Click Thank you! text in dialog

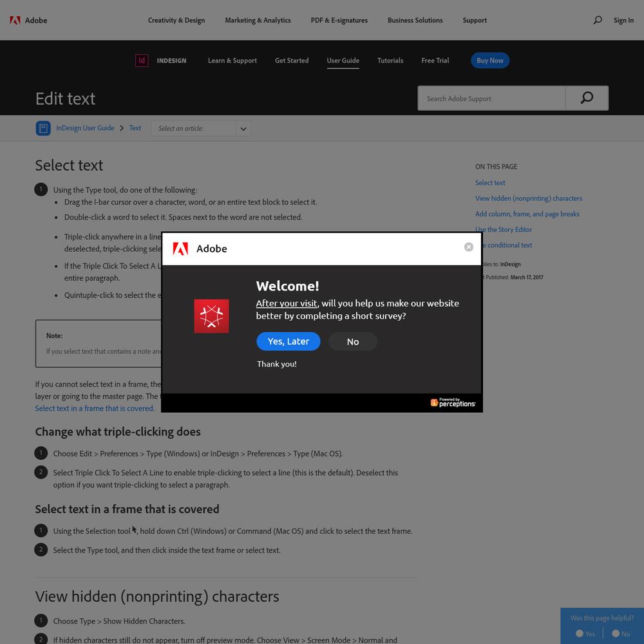276,364
